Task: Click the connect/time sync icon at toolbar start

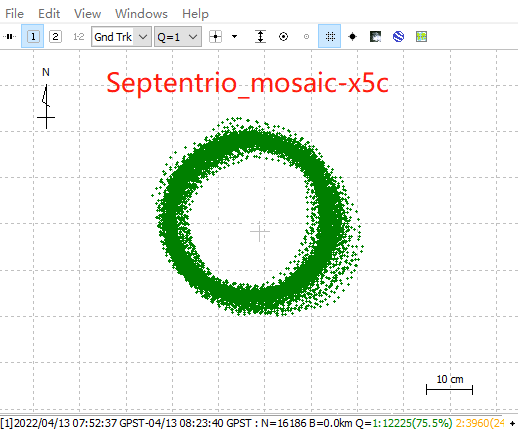Action: coord(10,36)
